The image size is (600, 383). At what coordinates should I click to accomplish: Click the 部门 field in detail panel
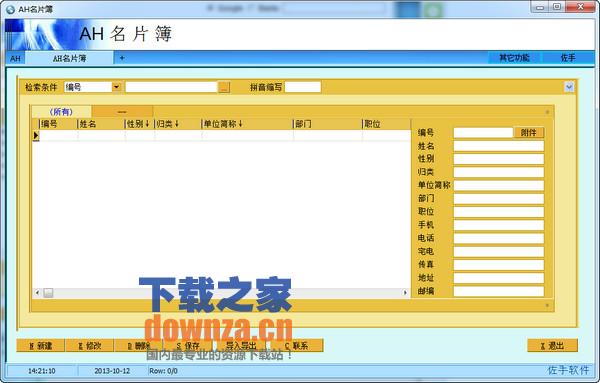pos(499,199)
